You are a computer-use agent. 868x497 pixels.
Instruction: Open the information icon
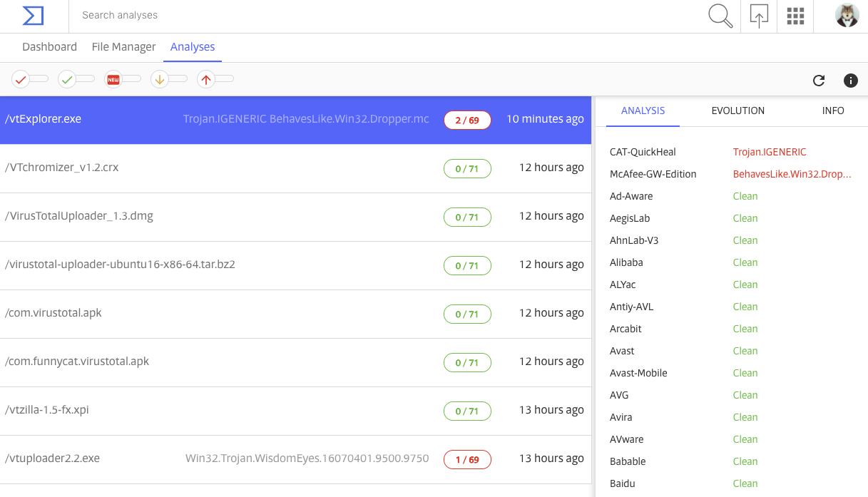[x=851, y=81]
